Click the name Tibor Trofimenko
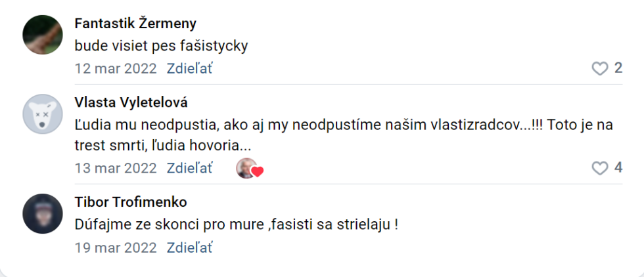This screenshot has width=644, height=277. point(131,202)
